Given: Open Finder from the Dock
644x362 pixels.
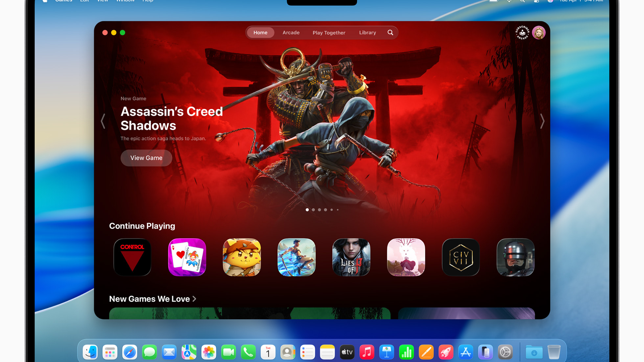Looking at the screenshot, I should [x=90, y=352].
